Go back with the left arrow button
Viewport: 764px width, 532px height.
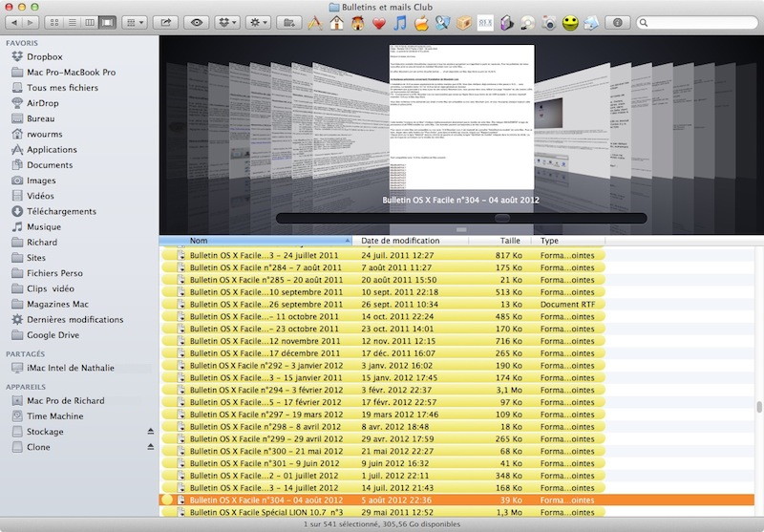(x=13, y=22)
